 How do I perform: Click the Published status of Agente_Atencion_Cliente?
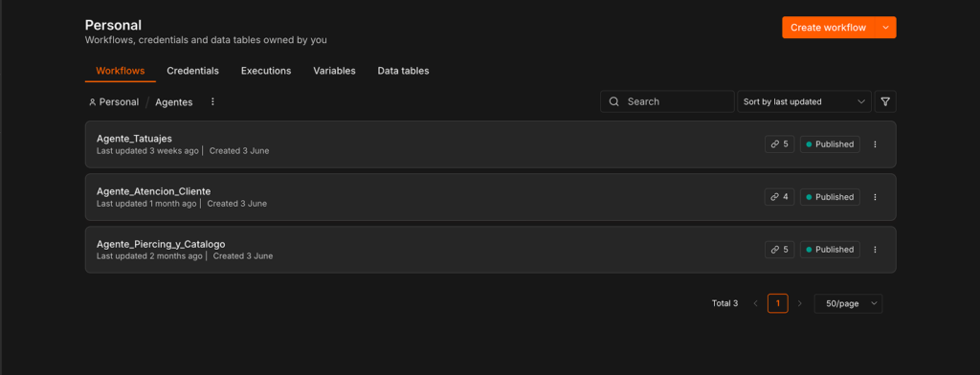point(830,197)
